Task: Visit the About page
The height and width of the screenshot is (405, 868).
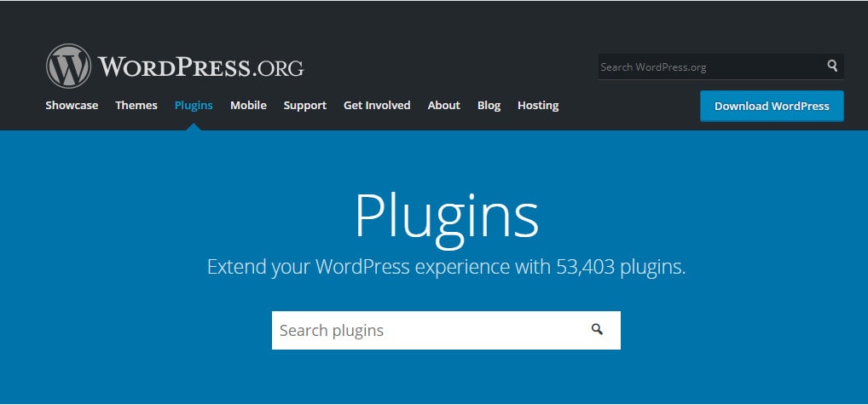Action: (444, 105)
